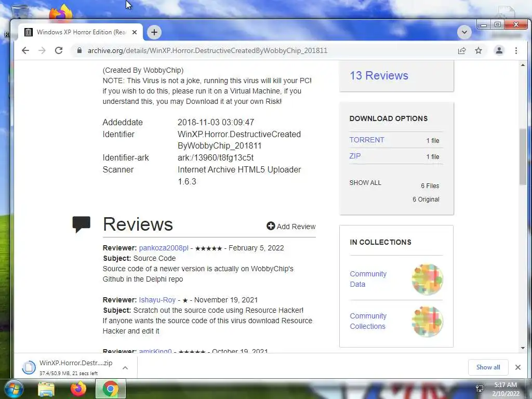Open the tab search dropdown arrow
The image size is (532, 399).
click(464, 32)
